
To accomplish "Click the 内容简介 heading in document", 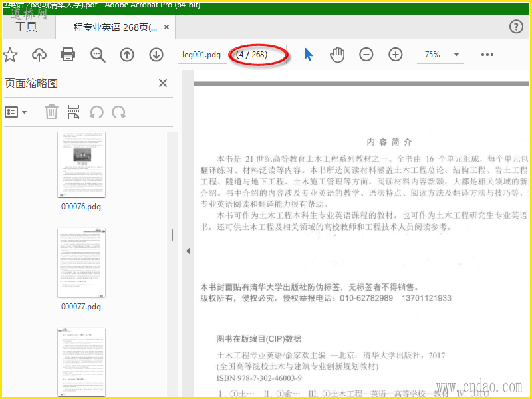I will [389, 142].
